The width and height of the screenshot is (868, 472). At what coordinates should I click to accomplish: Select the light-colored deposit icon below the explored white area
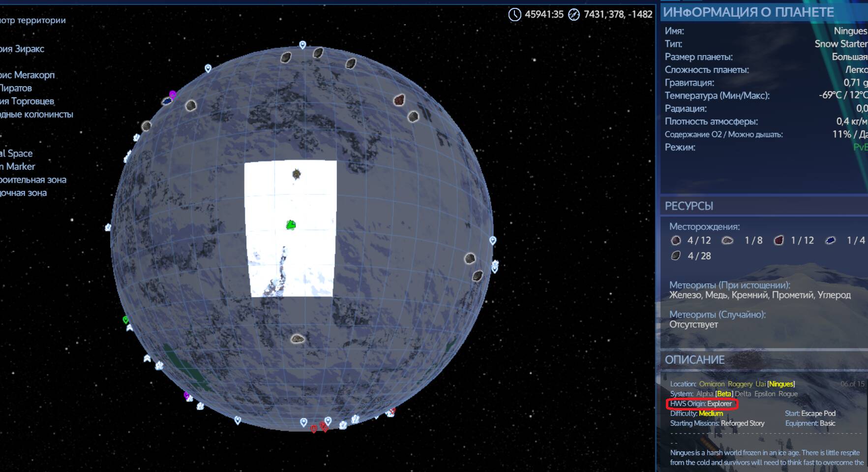point(297,339)
